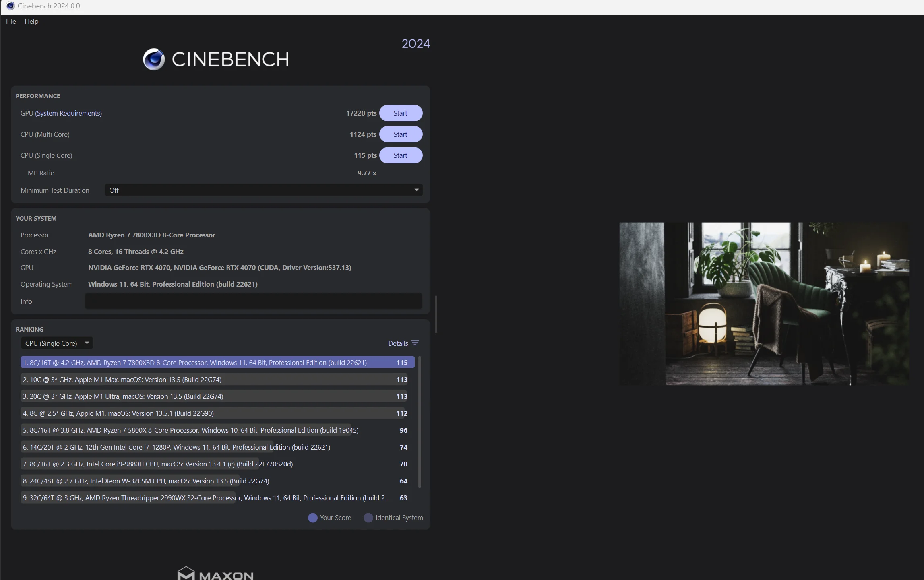Start the CPU Single Core benchmark
The width and height of the screenshot is (924, 580).
click(x=401, y=155)
